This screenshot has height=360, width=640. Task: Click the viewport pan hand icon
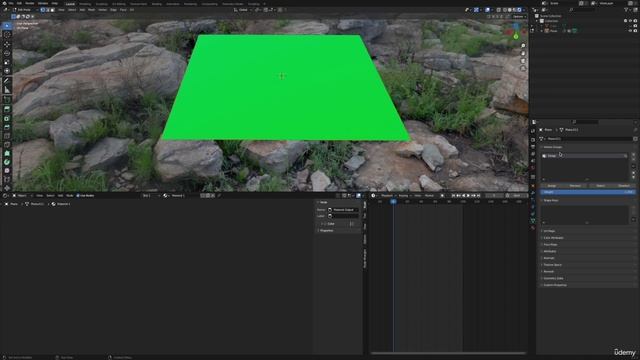(x=523, y=53)
